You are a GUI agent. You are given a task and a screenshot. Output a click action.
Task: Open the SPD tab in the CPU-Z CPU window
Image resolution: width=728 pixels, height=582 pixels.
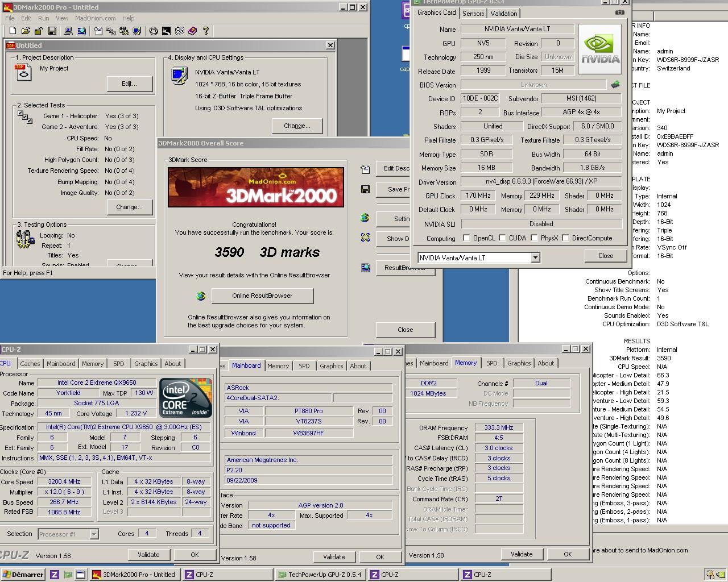pyautogui.click(x=118, y=364)
